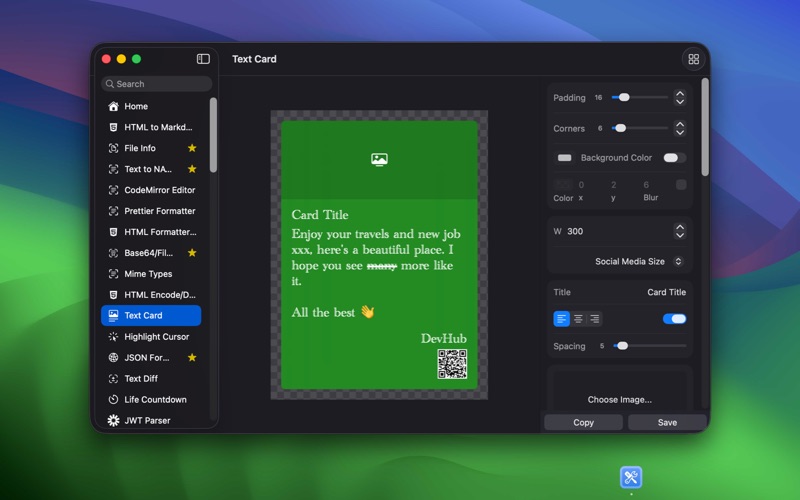Enable the Background Color switch

point(675,158)
